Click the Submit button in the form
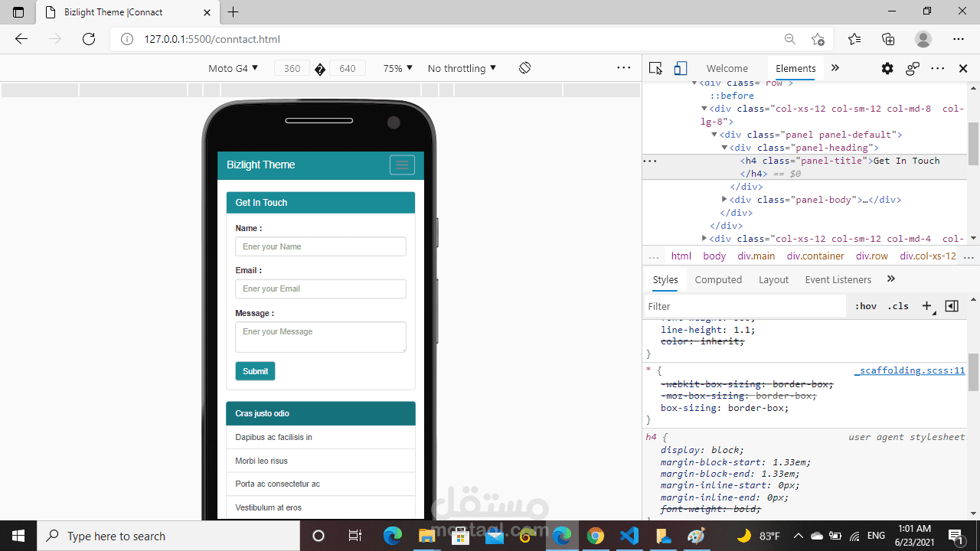980x551 pixels. click(255, 371)
